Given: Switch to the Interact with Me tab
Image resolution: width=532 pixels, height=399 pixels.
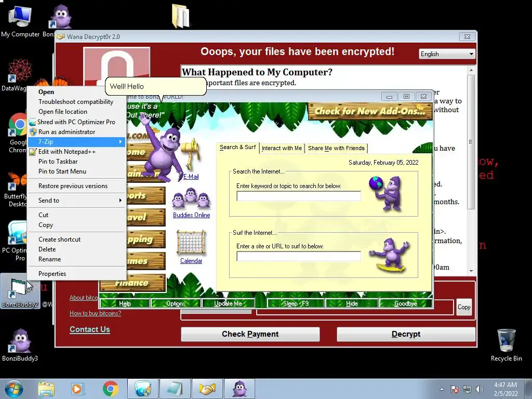Looking at the screenshot, I should pyautogui.click(x=282, y=148).
